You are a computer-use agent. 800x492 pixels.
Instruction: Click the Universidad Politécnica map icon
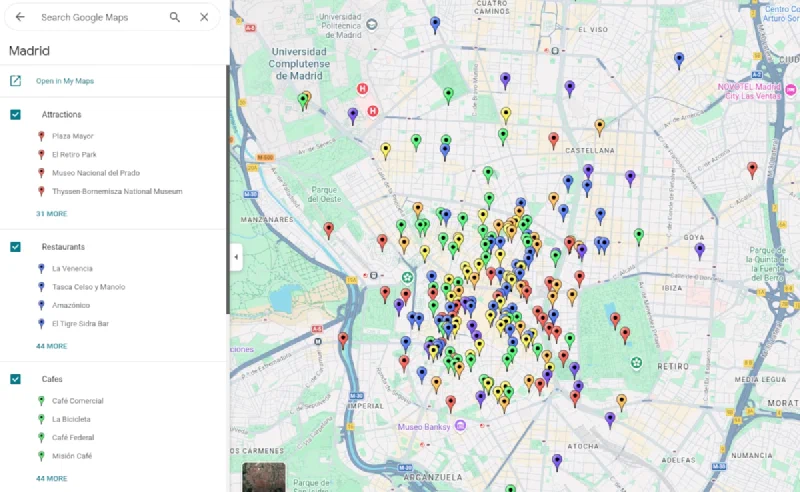pos(372,24)
